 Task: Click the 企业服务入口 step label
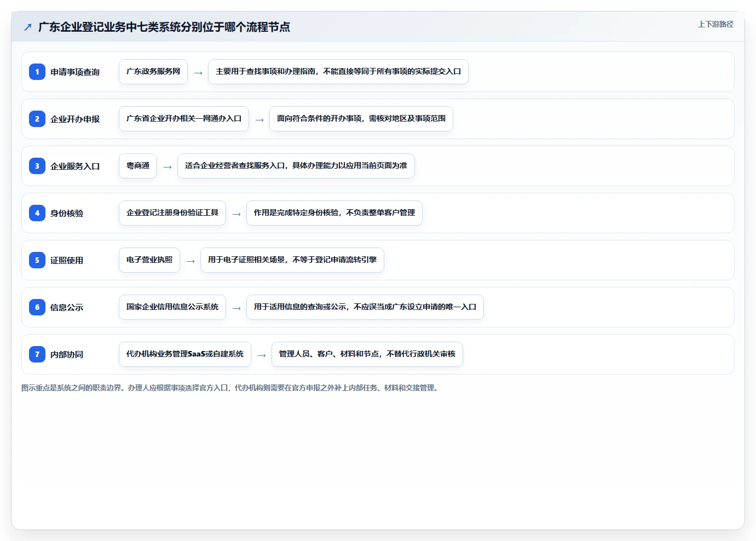75,166
